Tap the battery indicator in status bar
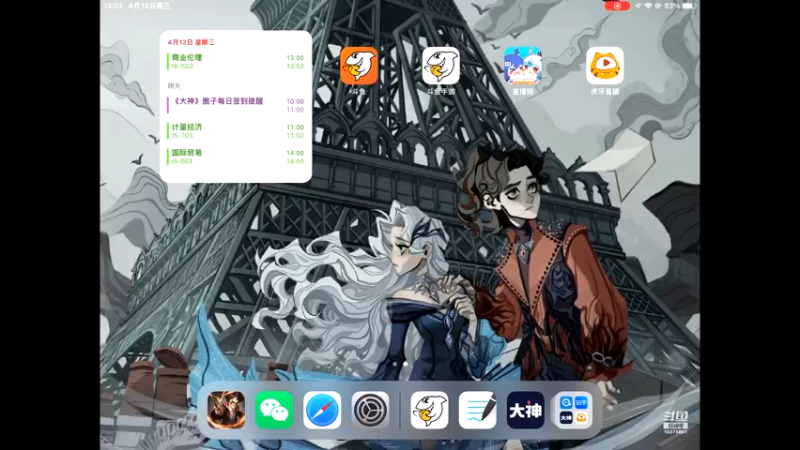 coord(688,6)
